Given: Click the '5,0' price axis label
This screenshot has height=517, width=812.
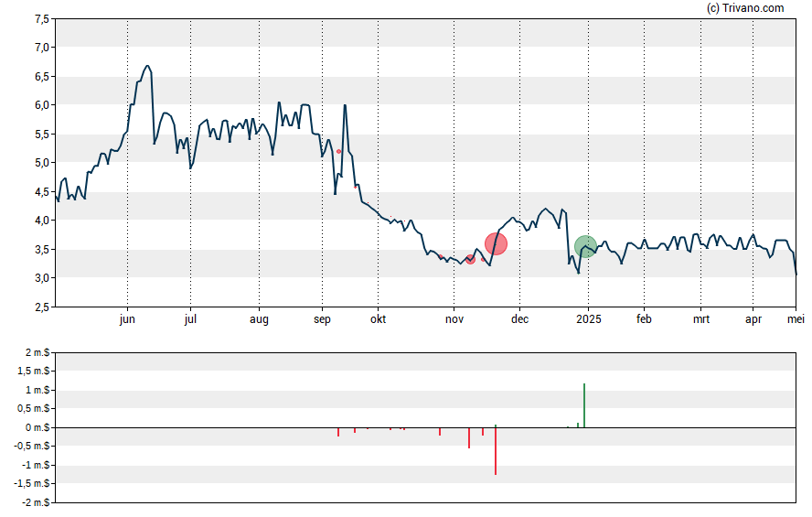Looking at the screenshot, I should [x=42, y=163].
